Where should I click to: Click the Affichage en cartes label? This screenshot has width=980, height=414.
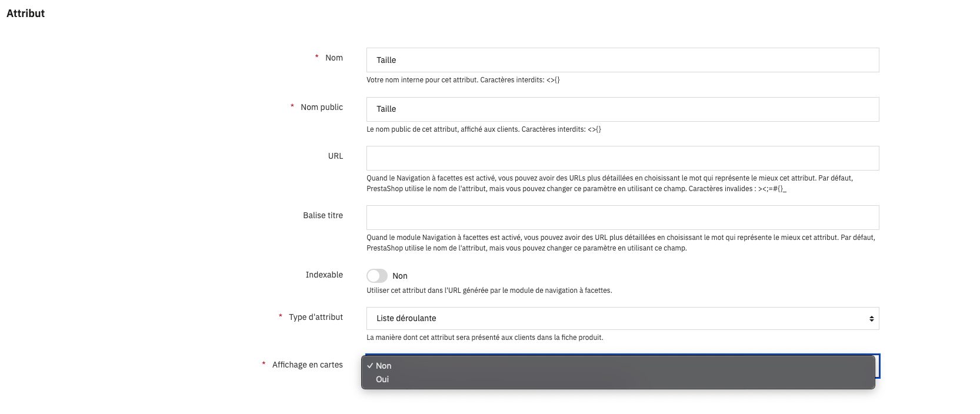tap(307, 365)
